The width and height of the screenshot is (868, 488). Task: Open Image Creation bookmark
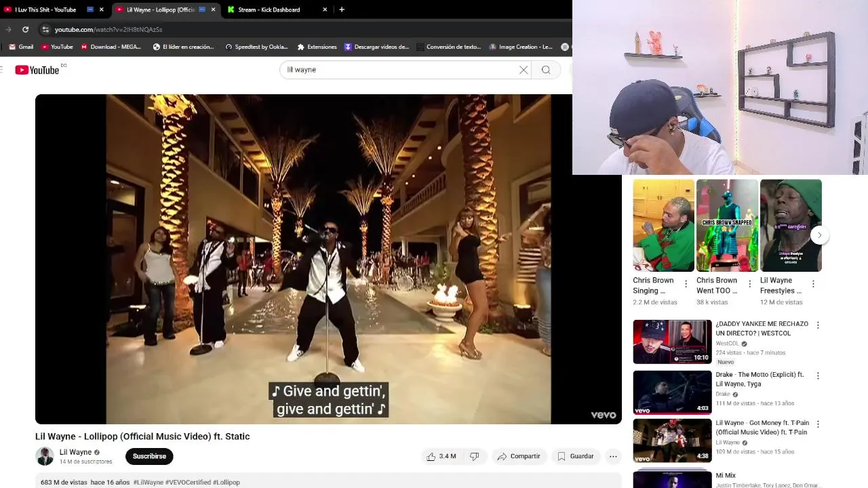click(521, 47)
